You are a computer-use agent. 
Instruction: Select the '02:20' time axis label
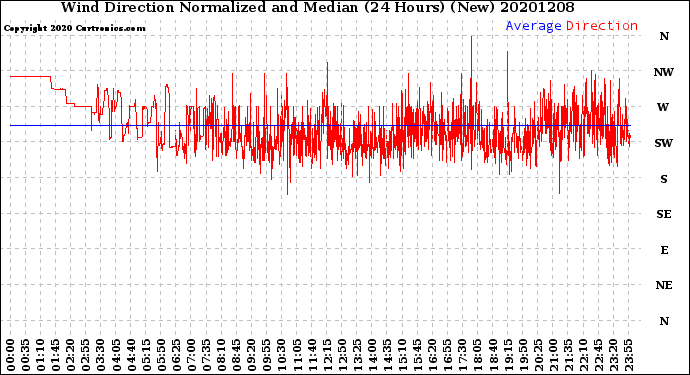(70, 355)
